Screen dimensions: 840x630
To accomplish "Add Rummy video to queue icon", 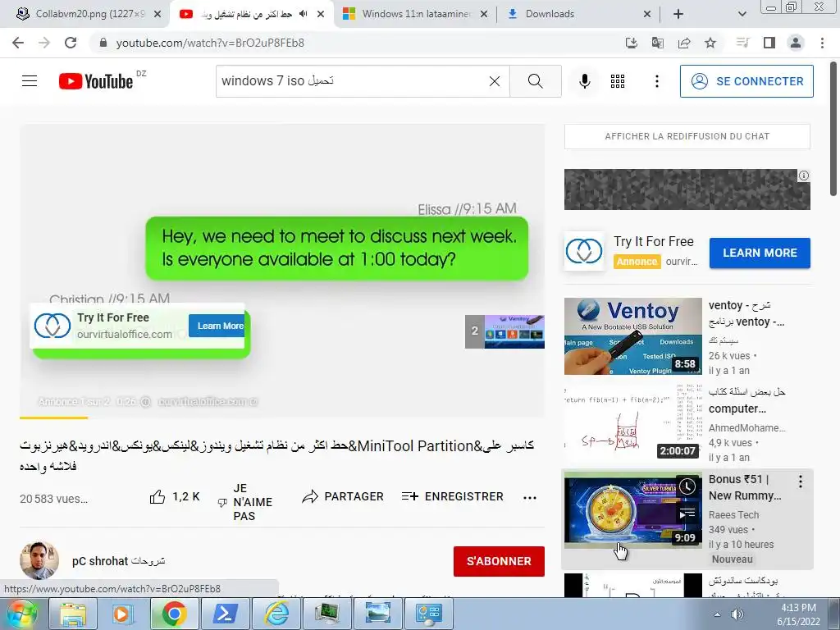I will click(687, 514).
